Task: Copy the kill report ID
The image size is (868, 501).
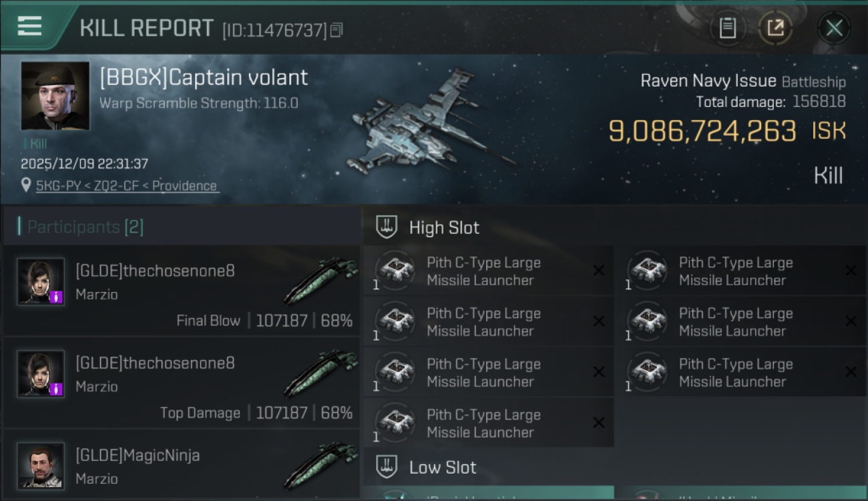Action: click(337, 30)
